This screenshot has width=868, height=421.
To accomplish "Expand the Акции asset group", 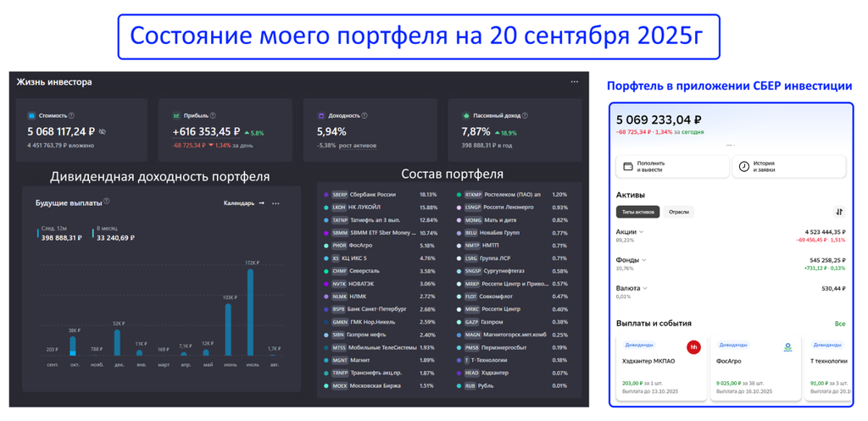I will tap(631, 231).
